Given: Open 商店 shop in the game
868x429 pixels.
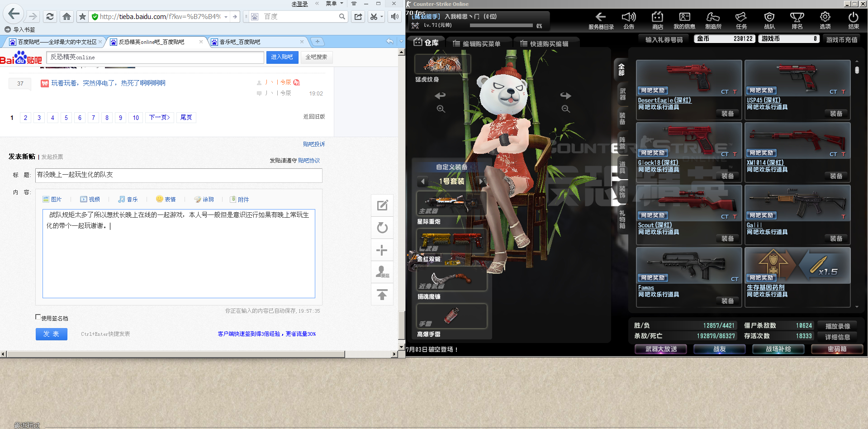Looking at the screenshot, I should click(657, 21).
